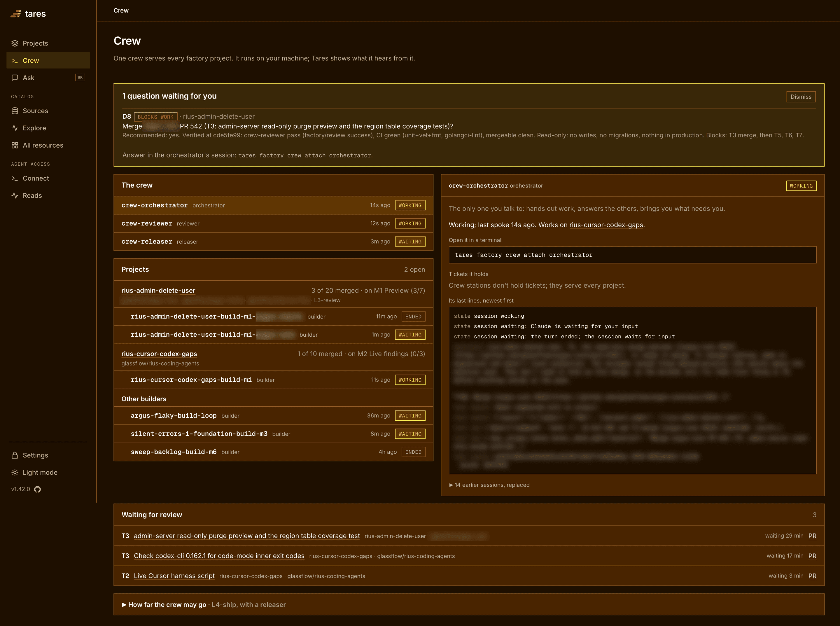Viewport: 840px width, 626px height.
Task: Click WORKING badge in orchestrator detail header
Action: point(801,186)
